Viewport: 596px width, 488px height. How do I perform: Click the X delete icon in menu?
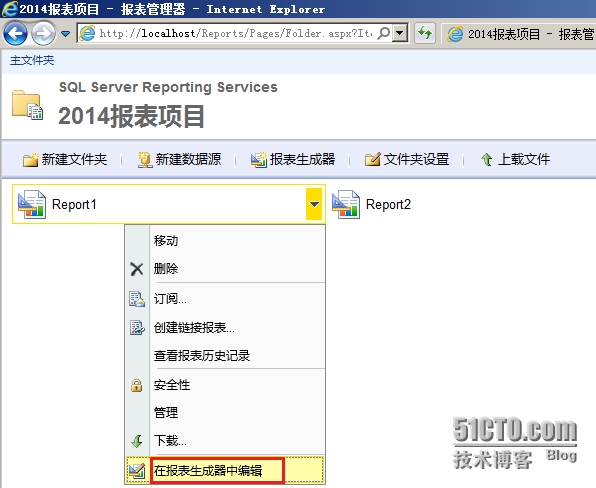point(137,269)
